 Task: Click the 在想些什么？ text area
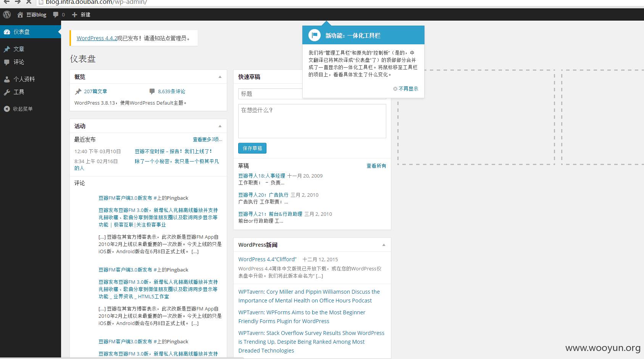(x=312, y=121)
